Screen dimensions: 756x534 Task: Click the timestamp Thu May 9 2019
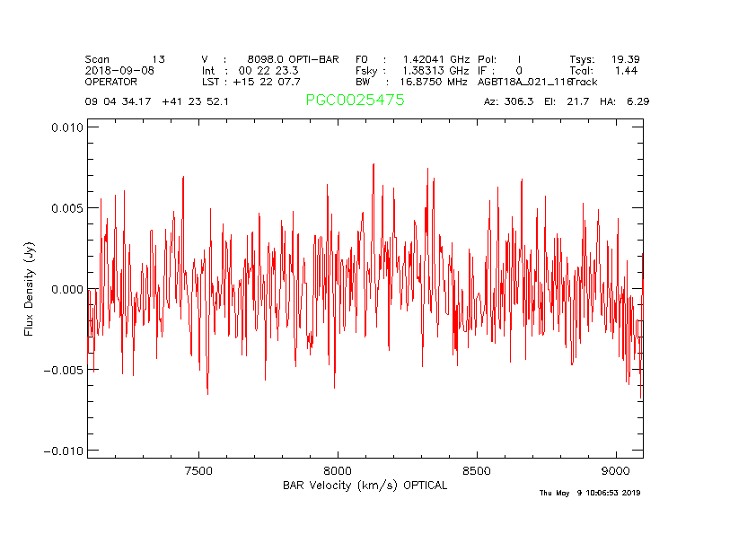[x=589, y=493]
